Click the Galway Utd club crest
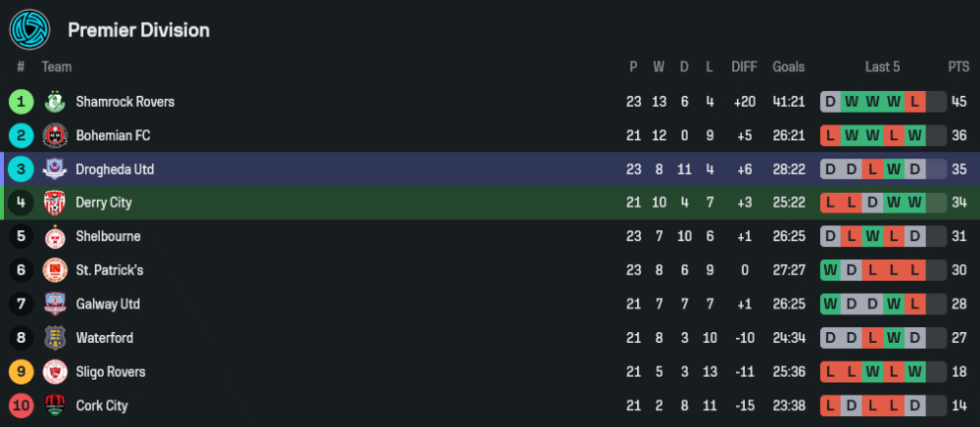Image resolution: width=980 pixels, height=427 pixels. click(54, 305)
